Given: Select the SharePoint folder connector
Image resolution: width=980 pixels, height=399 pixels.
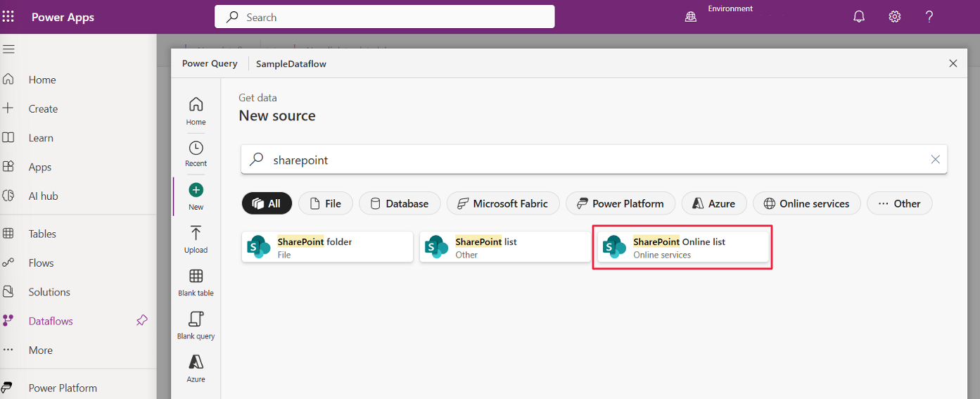Looking at the screenshot, I should tap(327, 248).
